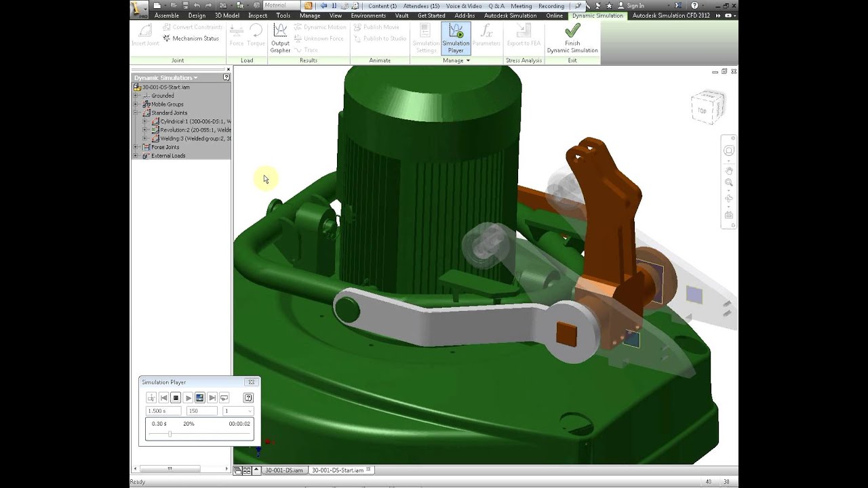This screenshot has width=868, height=488.
Task: Click the final time field 1.500 s
Action: pos(163,411)
